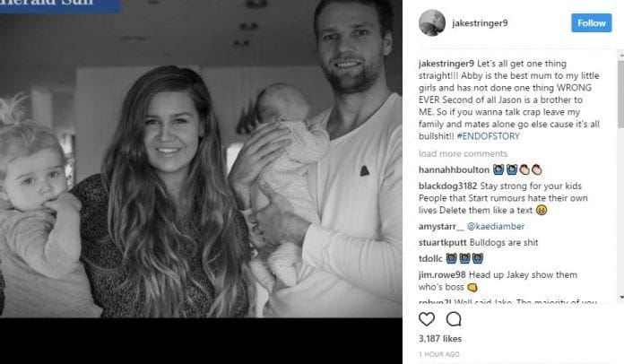Open the black and white family photo
The width and height of the screenshot is (624, 364).
click(x=201, y=159)
